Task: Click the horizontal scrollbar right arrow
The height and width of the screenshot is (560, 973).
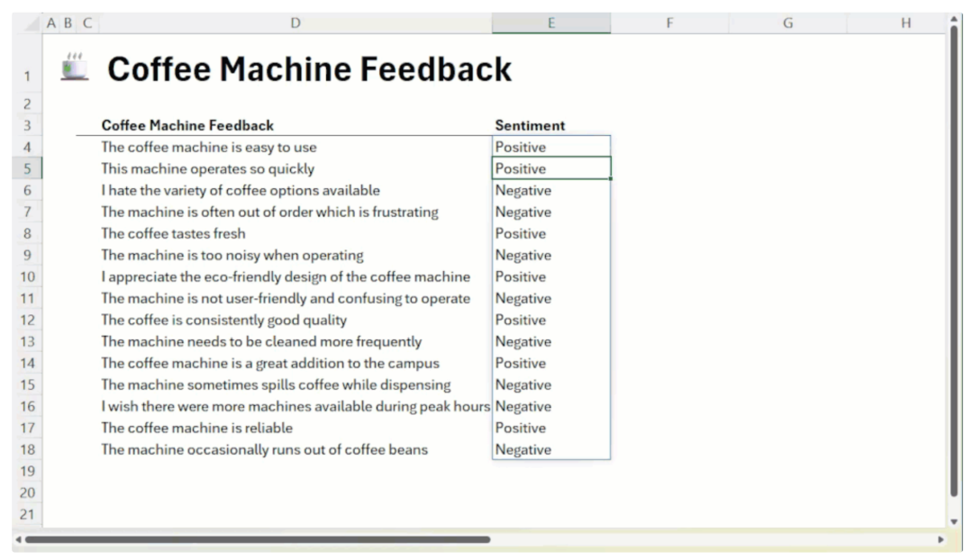Action: coord(941,539)
